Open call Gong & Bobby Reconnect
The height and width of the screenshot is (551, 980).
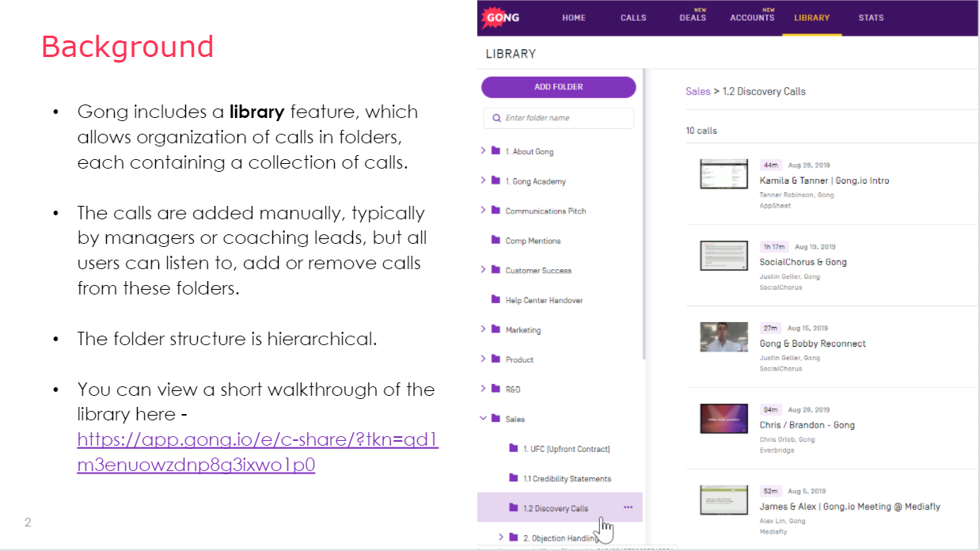pos(812,344)
